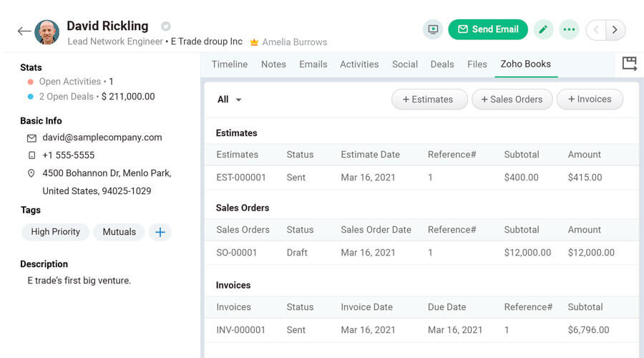Image resolution: width=644 pixels, height=358 pixels.
Task: Go to the next contact record
Action: coord(615,29)
